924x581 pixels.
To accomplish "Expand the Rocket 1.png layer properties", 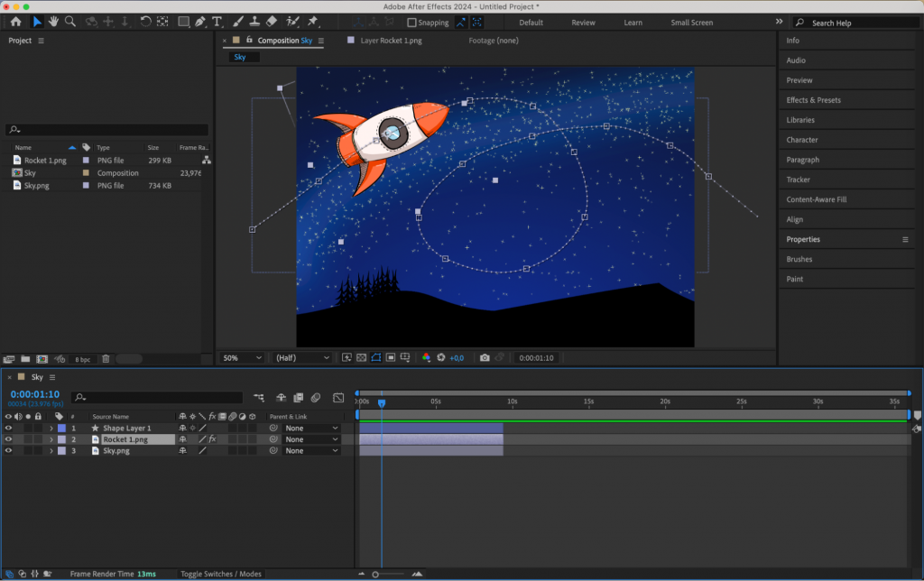I will [52, 439].
